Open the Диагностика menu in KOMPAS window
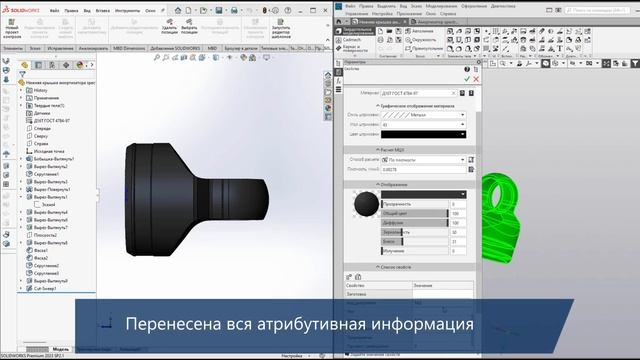 503,7
